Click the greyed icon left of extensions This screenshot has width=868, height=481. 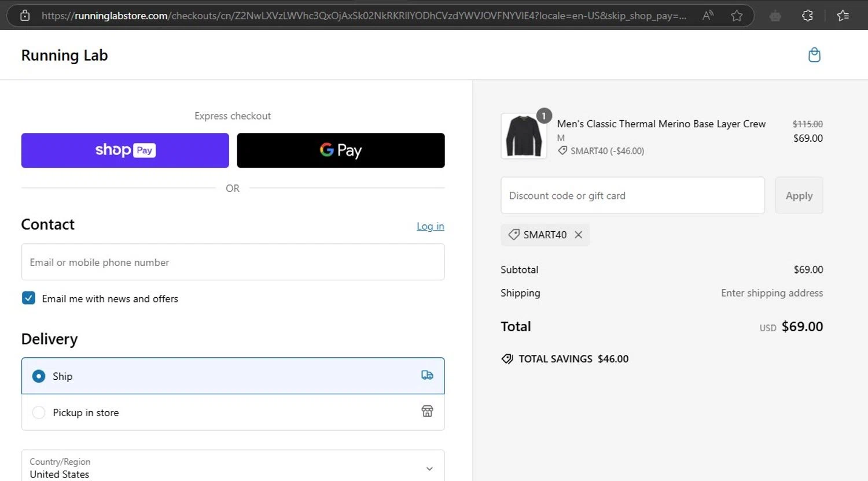tap(775, 16)
